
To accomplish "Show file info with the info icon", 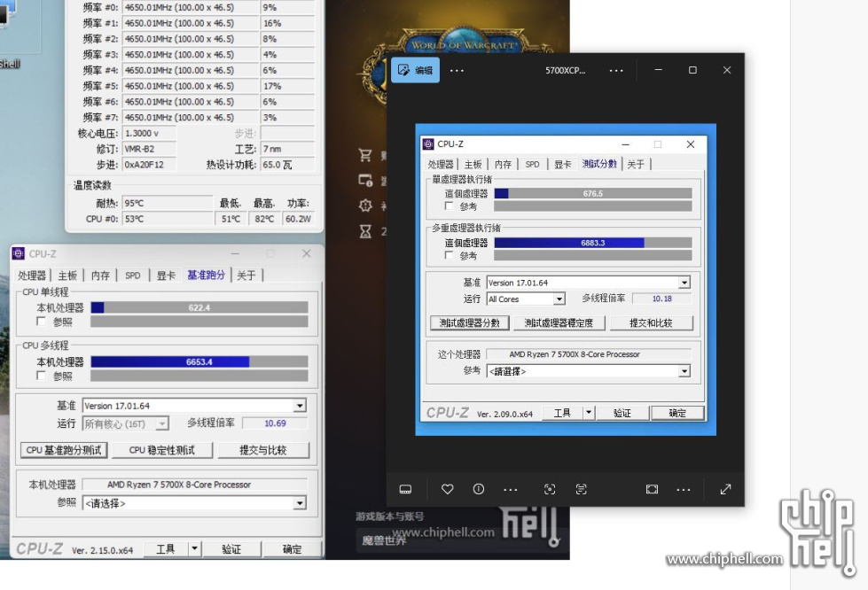I will point(479,489).
